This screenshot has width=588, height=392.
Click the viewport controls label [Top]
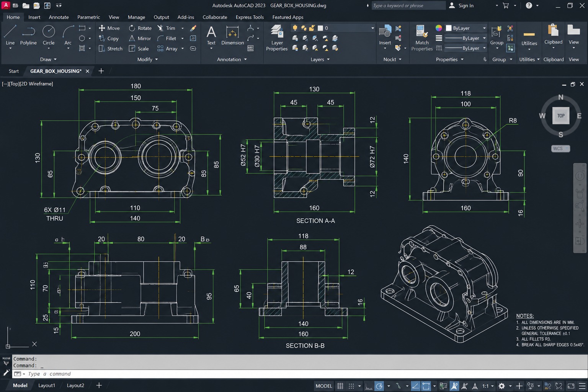click(15, 83)
